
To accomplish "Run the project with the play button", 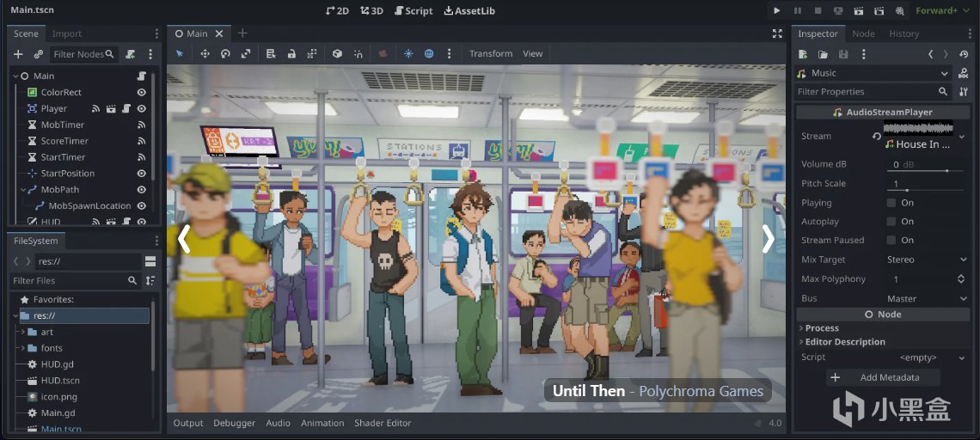I will click(777, 10).
